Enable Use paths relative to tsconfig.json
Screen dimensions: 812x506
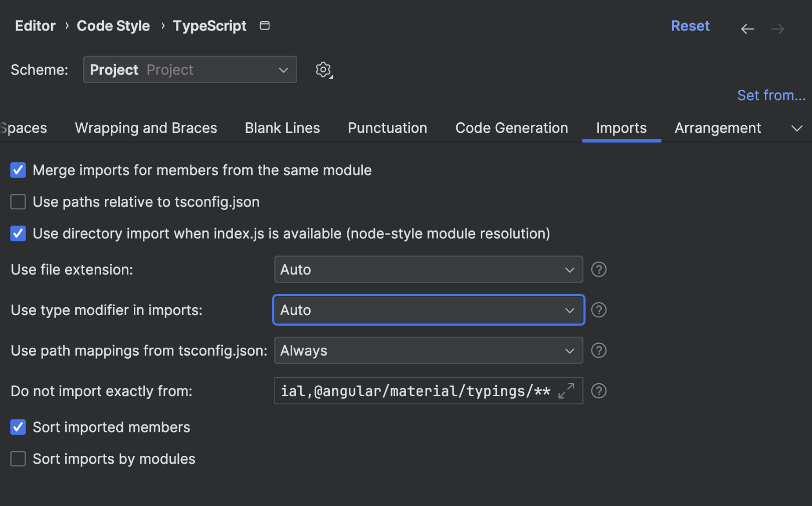point(18,202)
